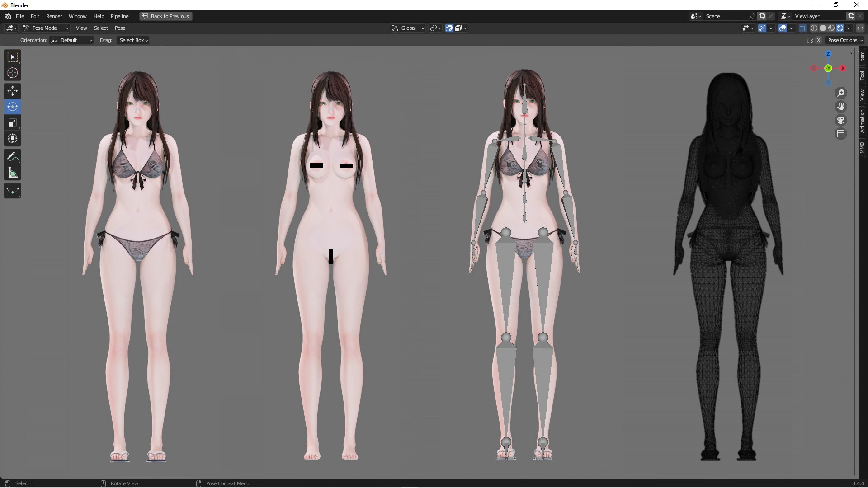Select the 3D Cursor tool
The height and width of the screenshot is (488, 868).
click(13, 73)
